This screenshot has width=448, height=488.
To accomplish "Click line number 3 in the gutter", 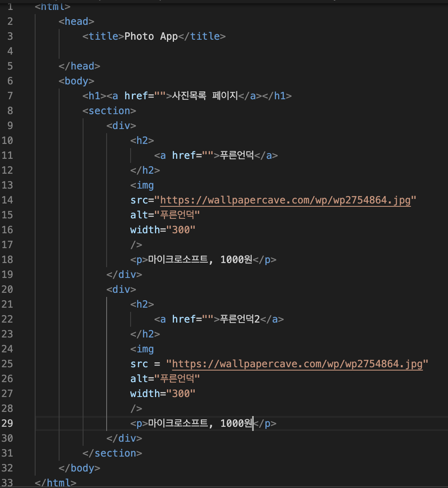I will (10, 36).
